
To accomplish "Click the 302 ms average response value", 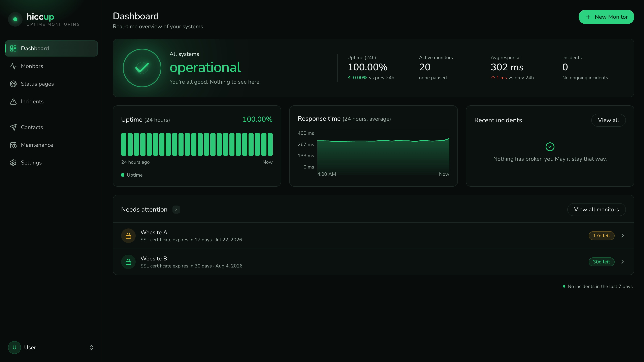I will click(x=507, y=67).
